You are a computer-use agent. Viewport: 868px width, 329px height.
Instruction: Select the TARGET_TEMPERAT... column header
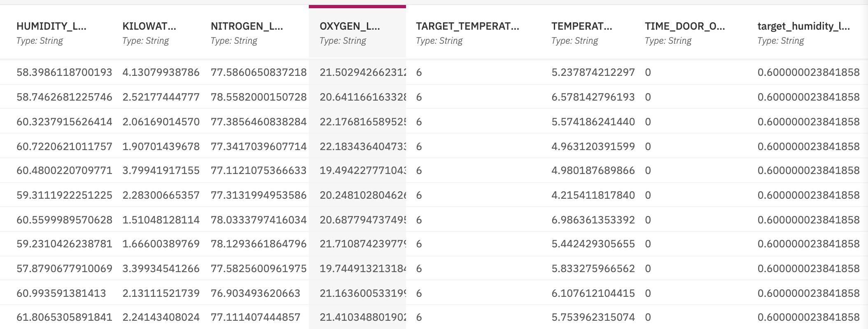tap(467, 26)
